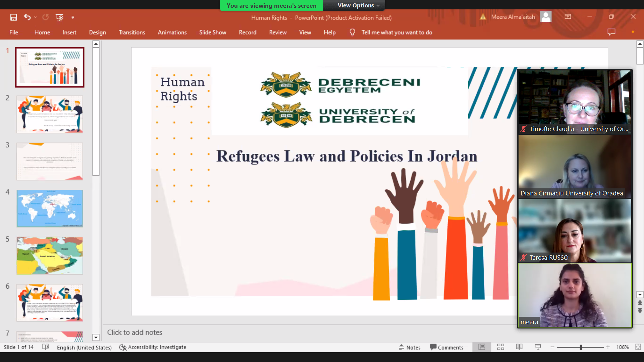Toggle the Notes pane button

click(x=410, y=347)
